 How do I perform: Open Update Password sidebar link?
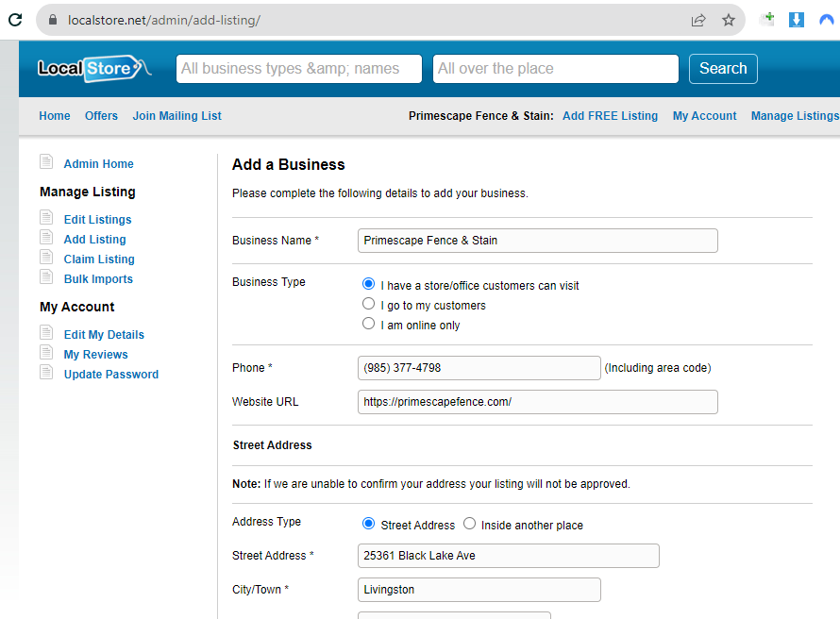[110, 375]
